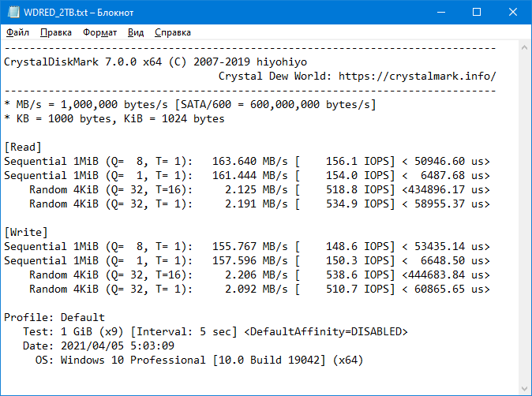Click the https://crystalmark.info/ URL text
Image resolution: width=532 pixels, height=396 pixels.
click(x=418, y=76)
